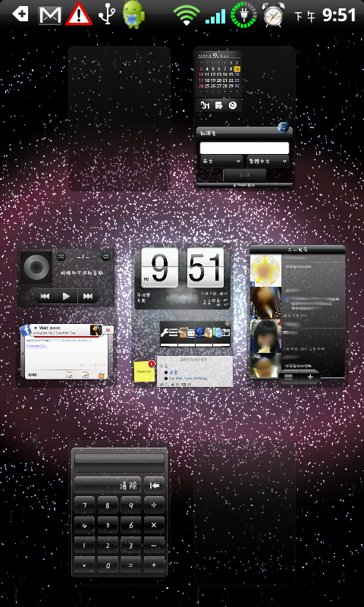Tap the USB connection status icon
The image size is (364, 607).
[x=107, y=14]
